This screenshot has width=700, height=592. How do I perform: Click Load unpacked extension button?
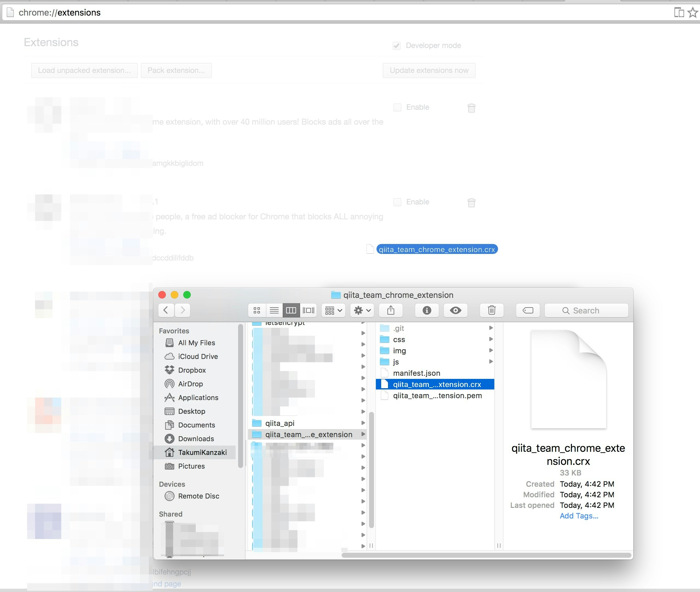coord(84,70)
